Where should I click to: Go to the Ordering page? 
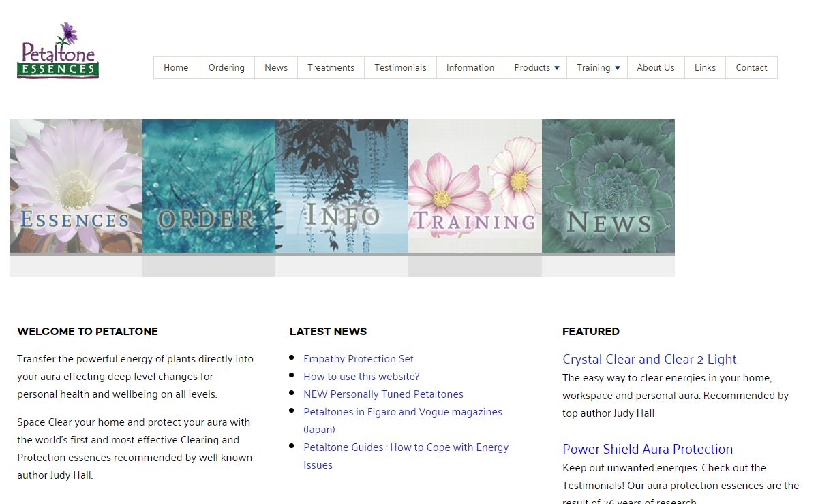point(226,67)
